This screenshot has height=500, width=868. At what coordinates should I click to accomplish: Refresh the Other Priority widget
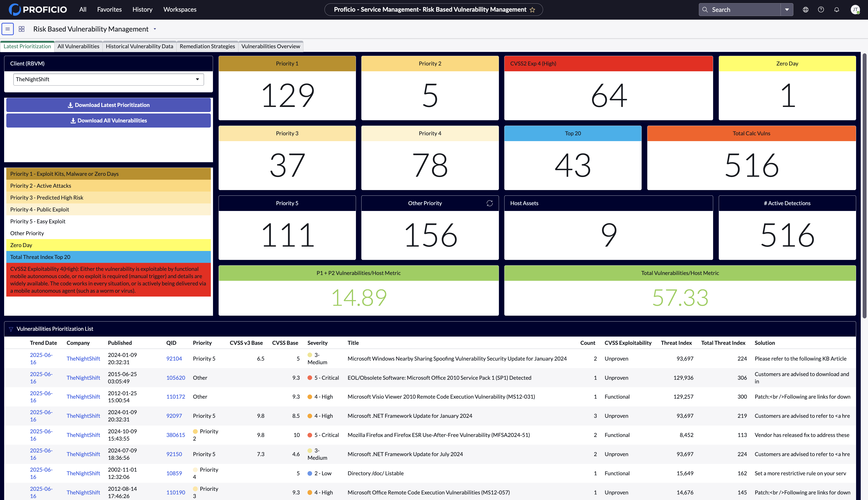(x=489, y=203)
